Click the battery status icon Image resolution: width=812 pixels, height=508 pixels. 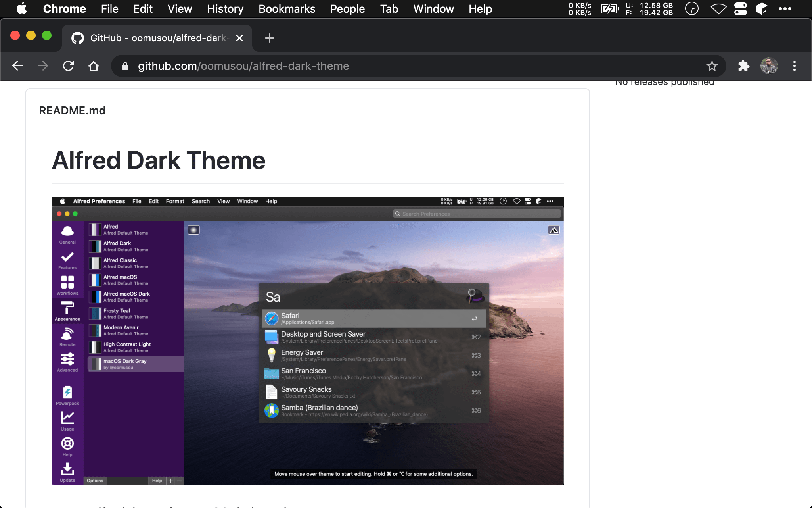pos(610,9)
